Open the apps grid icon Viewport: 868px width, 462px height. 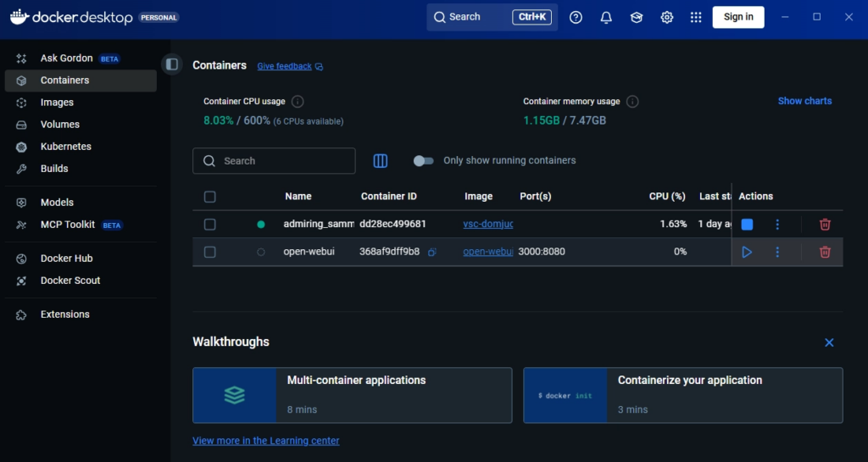(696, 17)
